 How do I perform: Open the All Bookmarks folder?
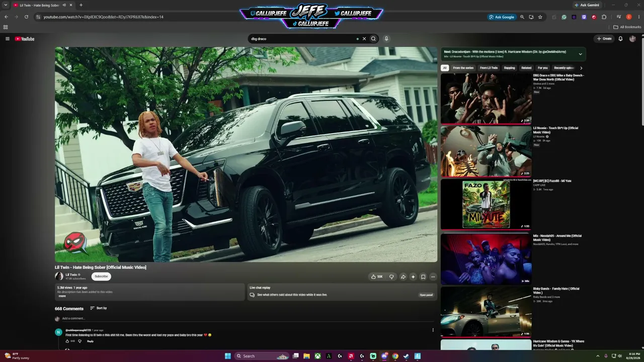click(x=627, y=27)
